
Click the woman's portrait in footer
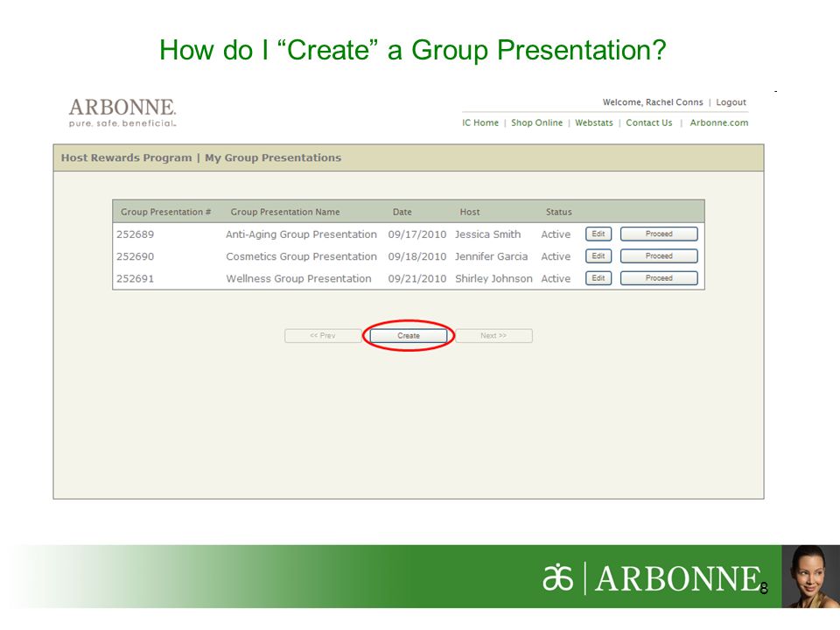pyautogui.click(x=810, y=577)
